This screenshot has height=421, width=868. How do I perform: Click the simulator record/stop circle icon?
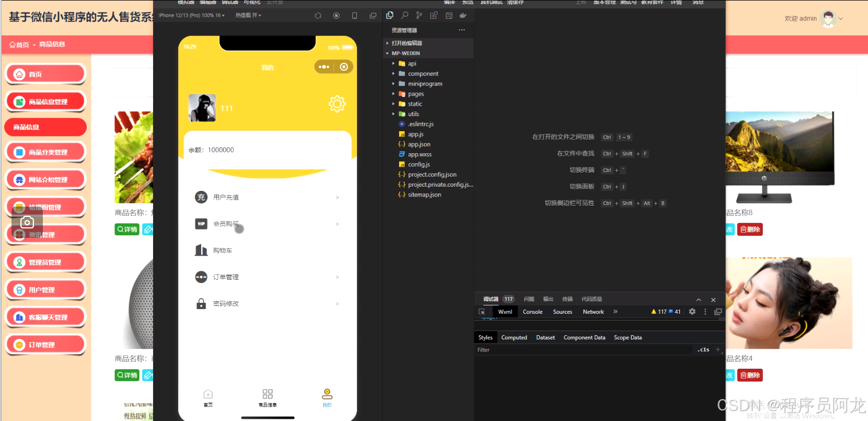point(337,16)
